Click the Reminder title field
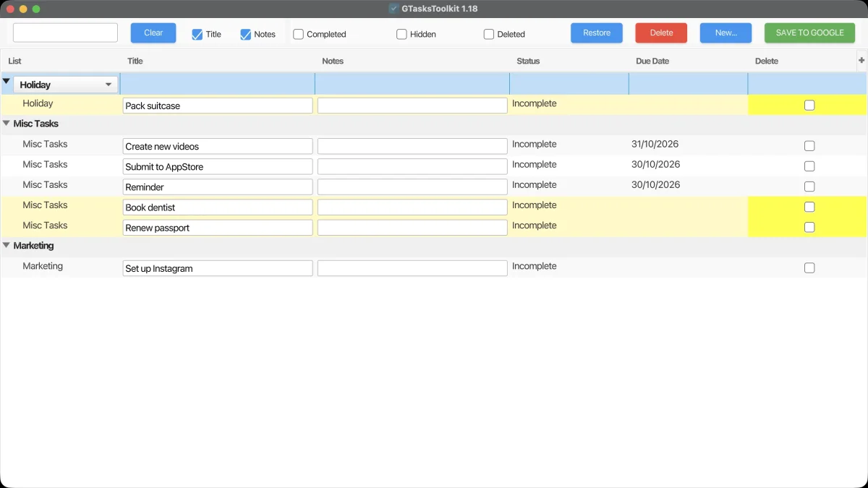The image size is (868, 488). 218,187
